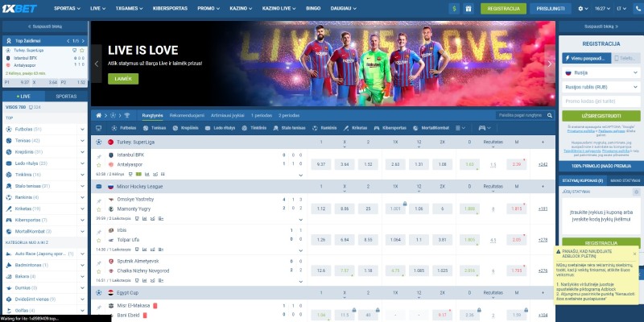Open the gamepad menu in the sports bar
Screen dimensions: 644x322
[485, 128]
